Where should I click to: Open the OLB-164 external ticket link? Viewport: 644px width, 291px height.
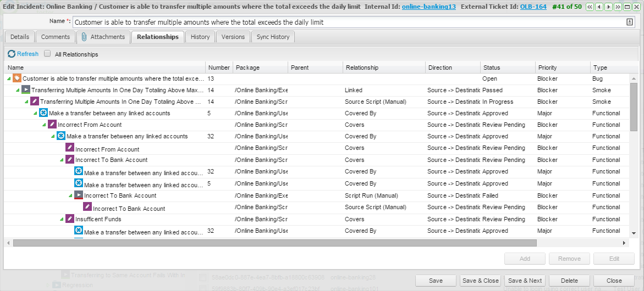(533, 7)
